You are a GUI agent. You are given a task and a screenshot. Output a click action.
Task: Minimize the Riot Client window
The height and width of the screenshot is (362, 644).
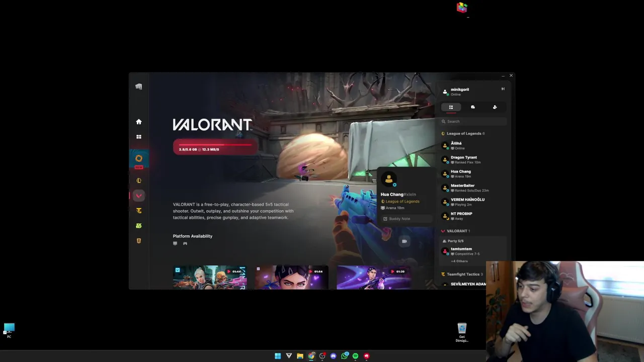click(503, 76)
